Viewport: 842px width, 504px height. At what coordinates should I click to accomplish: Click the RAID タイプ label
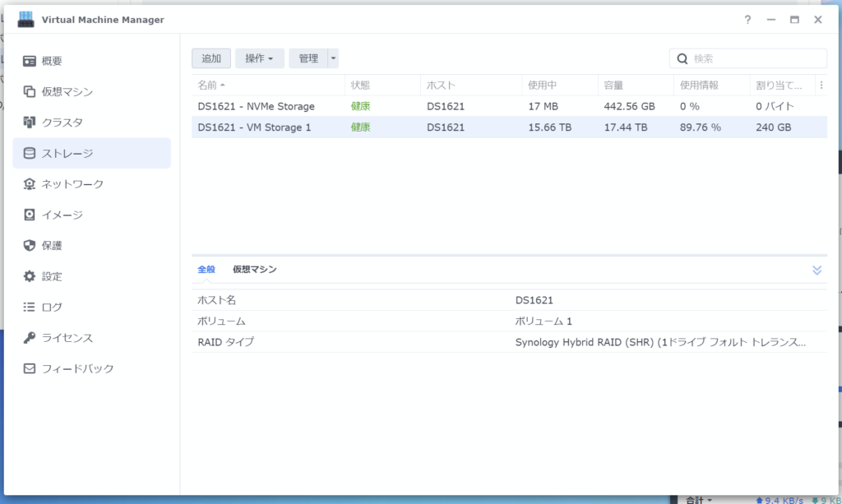click(225, 342)
